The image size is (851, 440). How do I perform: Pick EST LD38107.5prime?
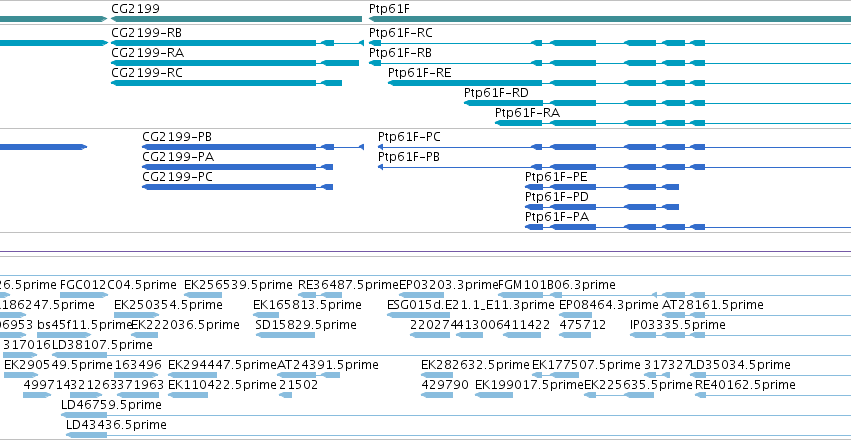pyautogui.click(x=452, y=355)
